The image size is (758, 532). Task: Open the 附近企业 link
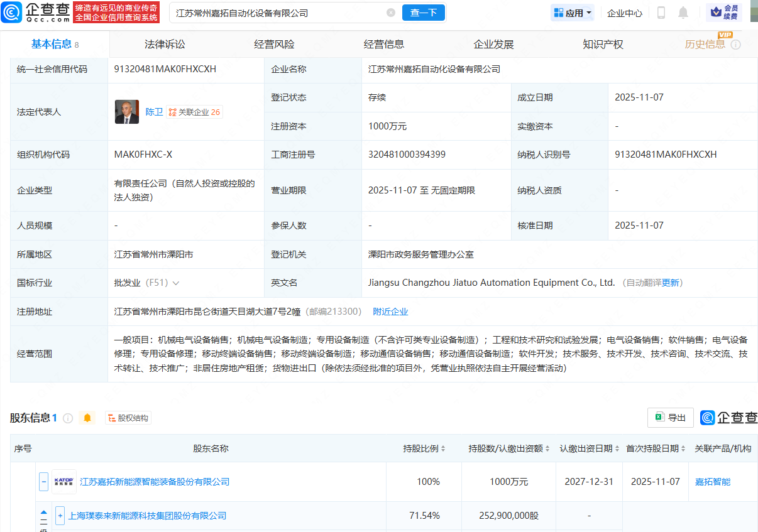click(x=390, y=312)
